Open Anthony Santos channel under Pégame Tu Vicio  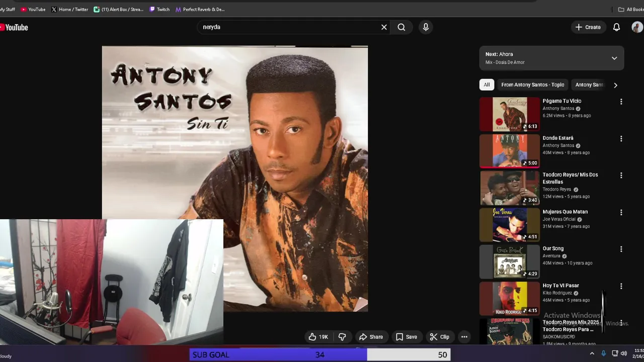coord(558,109)
